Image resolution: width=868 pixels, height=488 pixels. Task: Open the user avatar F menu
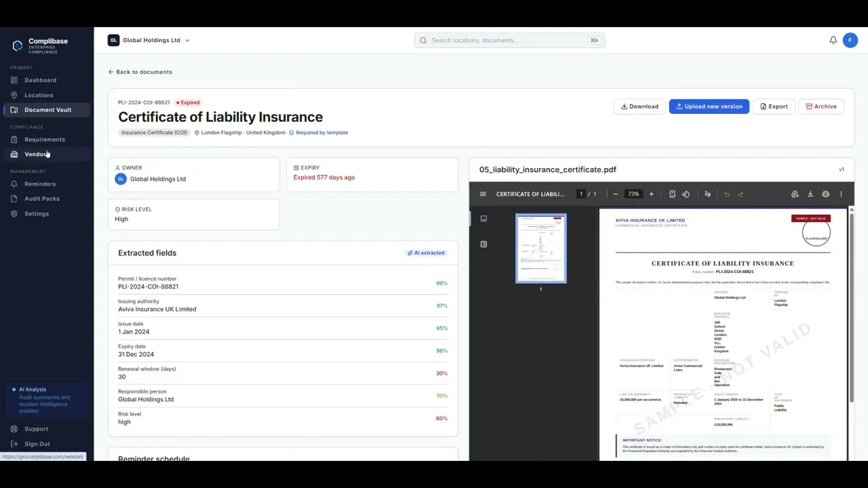pos(850,41)
